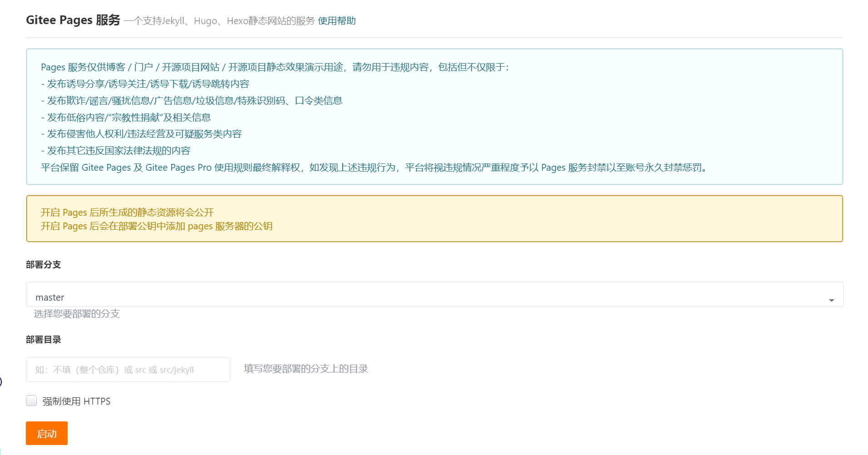Click the 发布其它违反国家法律法规的内容 line
This screenshot has width=868, height=455.
(x=115, y=151)
